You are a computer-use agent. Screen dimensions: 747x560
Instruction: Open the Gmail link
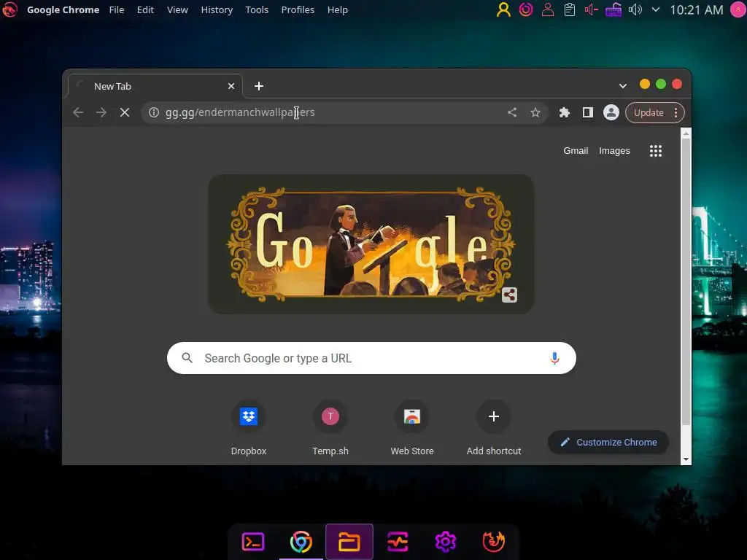[x=576, y=150]
